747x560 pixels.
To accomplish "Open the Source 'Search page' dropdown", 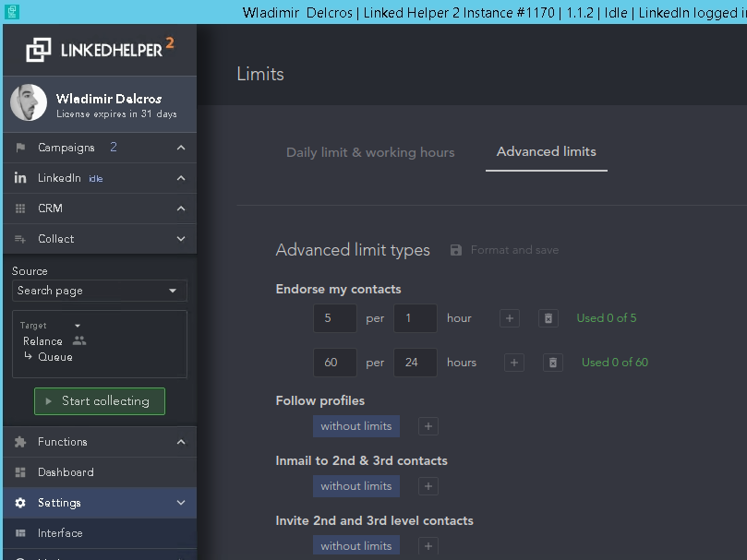I will 100,291.
